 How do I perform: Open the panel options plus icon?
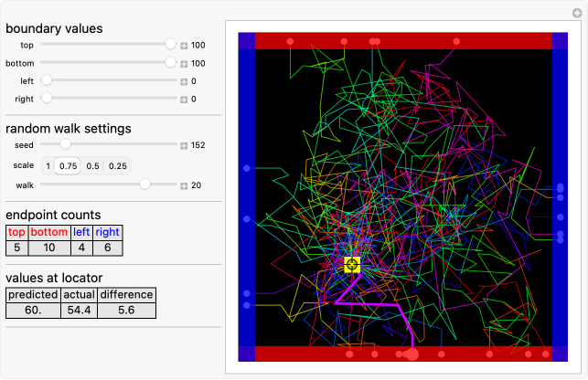coord(577,13)
